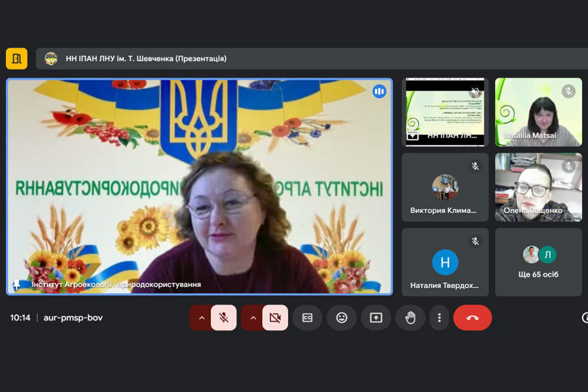
Task: Select Олена Пащенко's video tile
Action: [x=538, y=187]
